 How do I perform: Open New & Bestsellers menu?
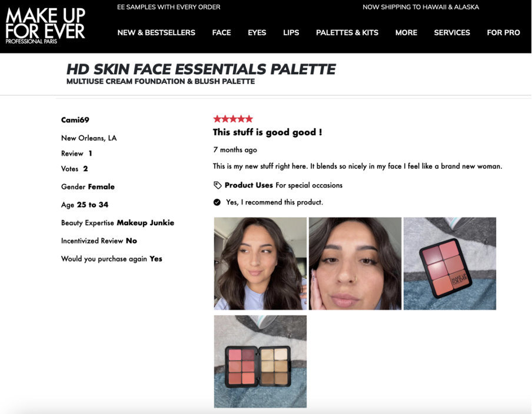pyautogui.click(x=156, y=32)
